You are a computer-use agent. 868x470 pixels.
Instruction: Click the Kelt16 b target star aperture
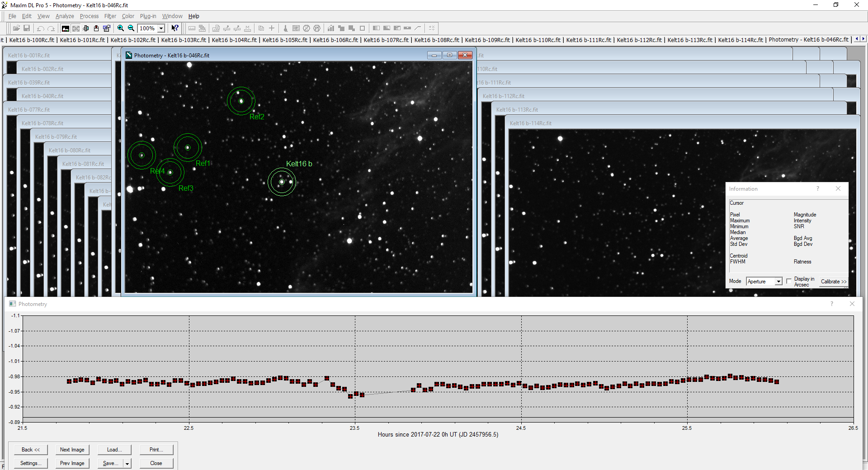point(282,182)
